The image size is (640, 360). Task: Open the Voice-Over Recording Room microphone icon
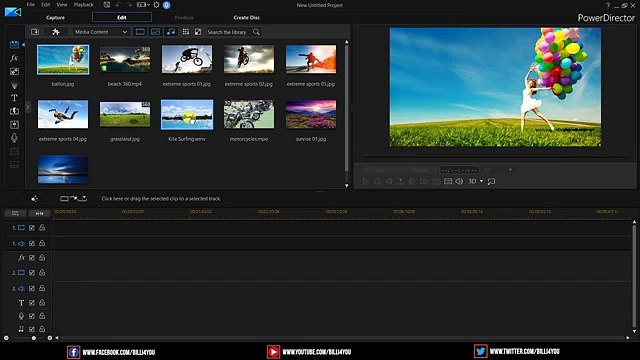click(14, 138)
